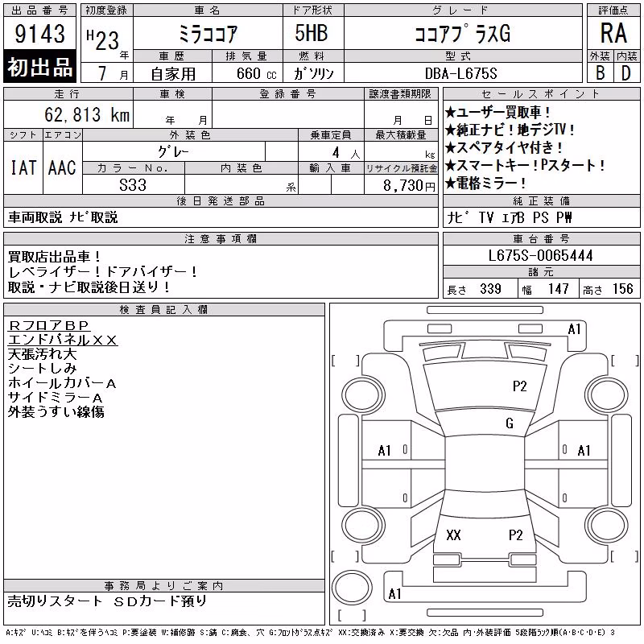Image resolution: width=644 pixels, height=644 pixels.
Task: Click the P2 mark on the hood
Action: click(x=519, y=386)
